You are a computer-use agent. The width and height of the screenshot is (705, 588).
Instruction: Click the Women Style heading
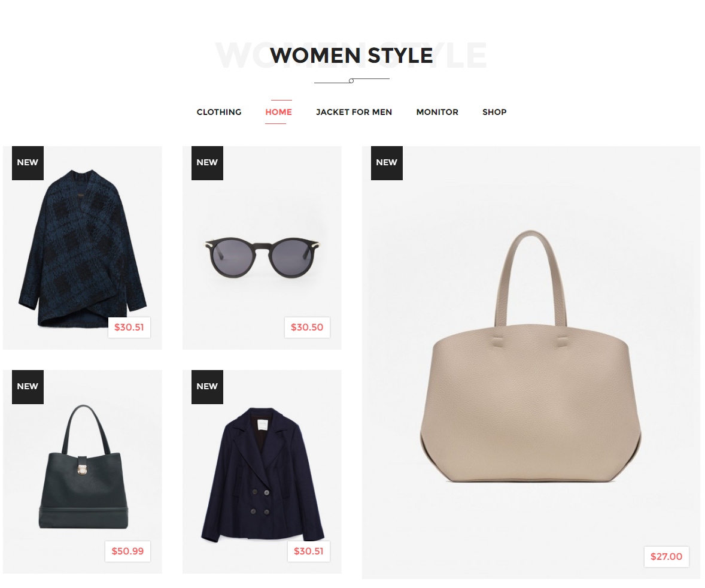point(351,56)
